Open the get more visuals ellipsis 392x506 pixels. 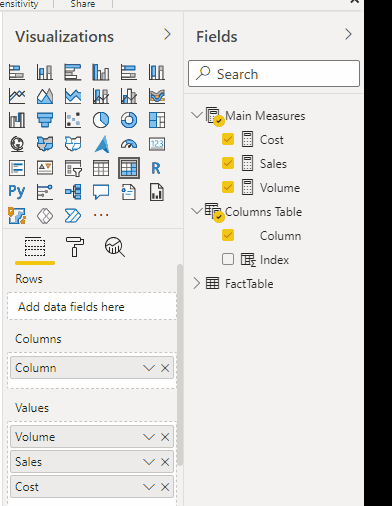coord(101,215)
